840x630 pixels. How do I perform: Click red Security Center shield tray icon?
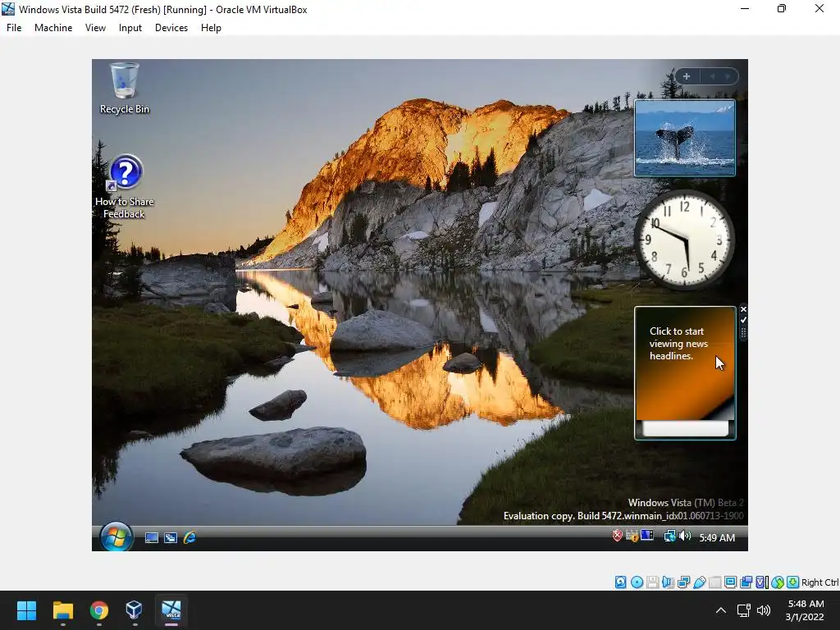617,535
